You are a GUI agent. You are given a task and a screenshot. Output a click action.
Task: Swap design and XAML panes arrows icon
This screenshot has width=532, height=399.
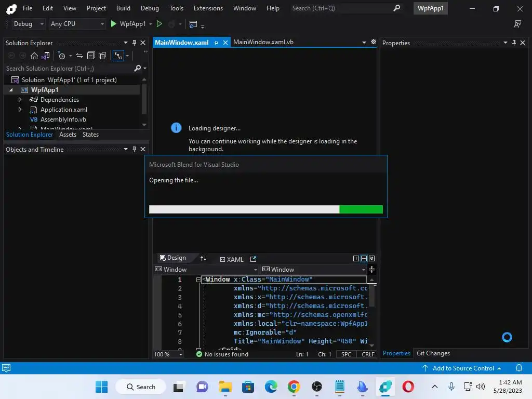click(203, 259)
